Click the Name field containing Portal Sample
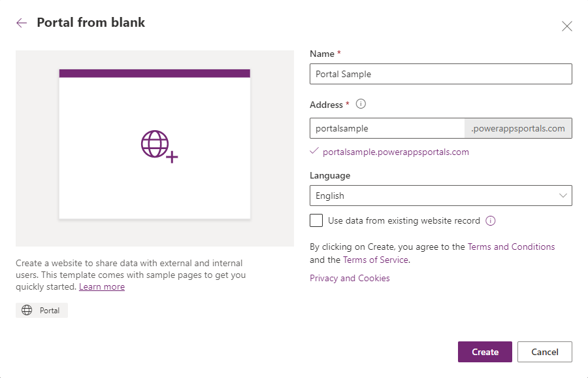The image size is (588, 378). (440, 74)
